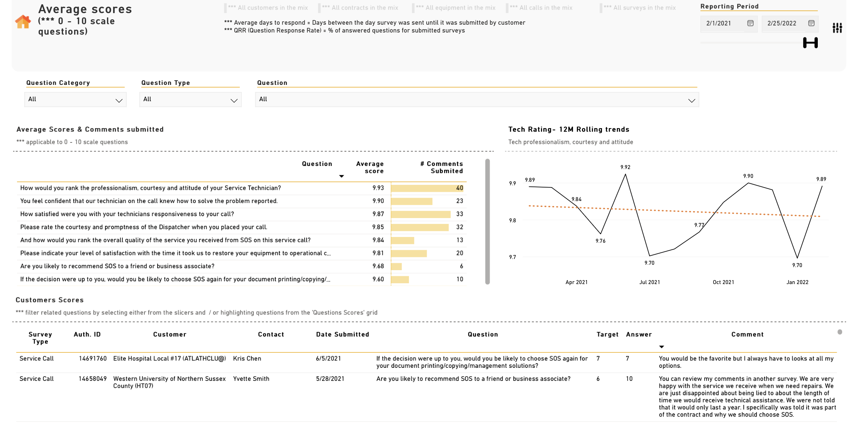
Task: Click the 9.92 peak data label on trend chart
Action: tap(625, 167)
